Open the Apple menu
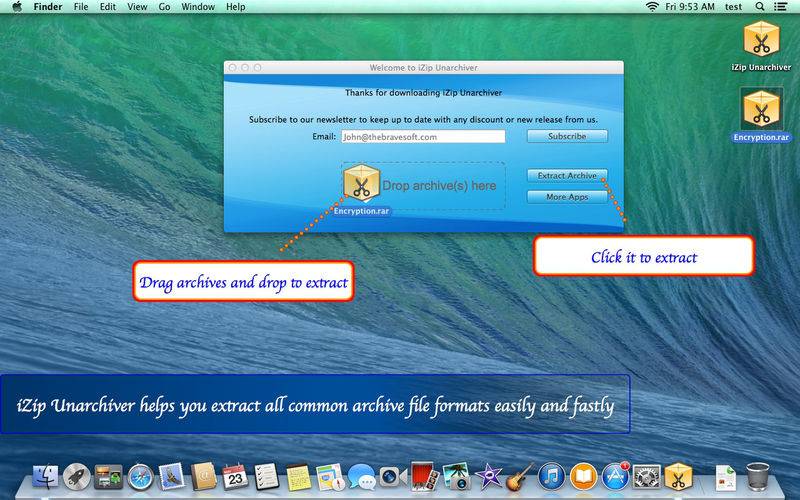Viewport: 800px width, 500px height. [17, 7]
